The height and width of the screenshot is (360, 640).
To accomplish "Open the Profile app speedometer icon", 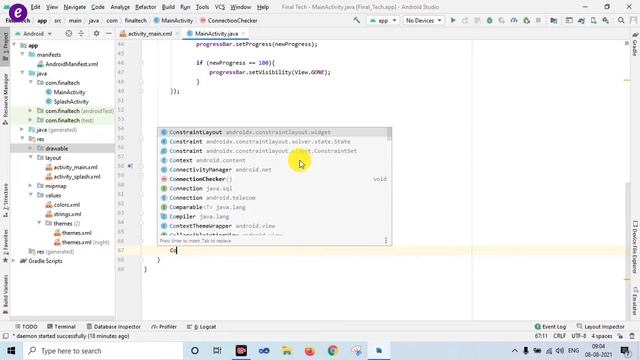I will point(514,20).
